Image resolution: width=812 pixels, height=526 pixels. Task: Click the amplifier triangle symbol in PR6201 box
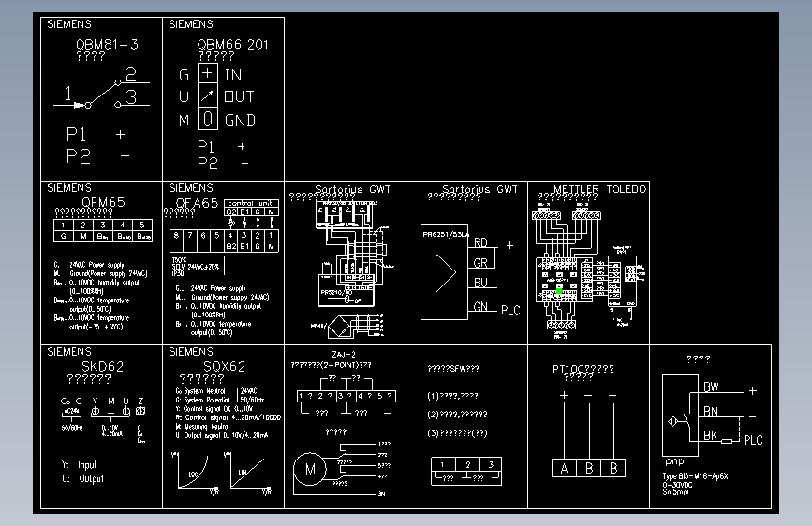coord(446,273)
